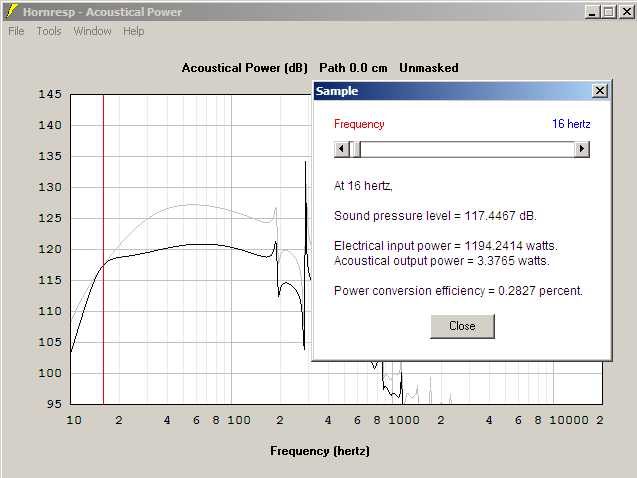Click the red 'Frequency' label
This screenshot has height=478, width=637.
(x=359, y=124)
